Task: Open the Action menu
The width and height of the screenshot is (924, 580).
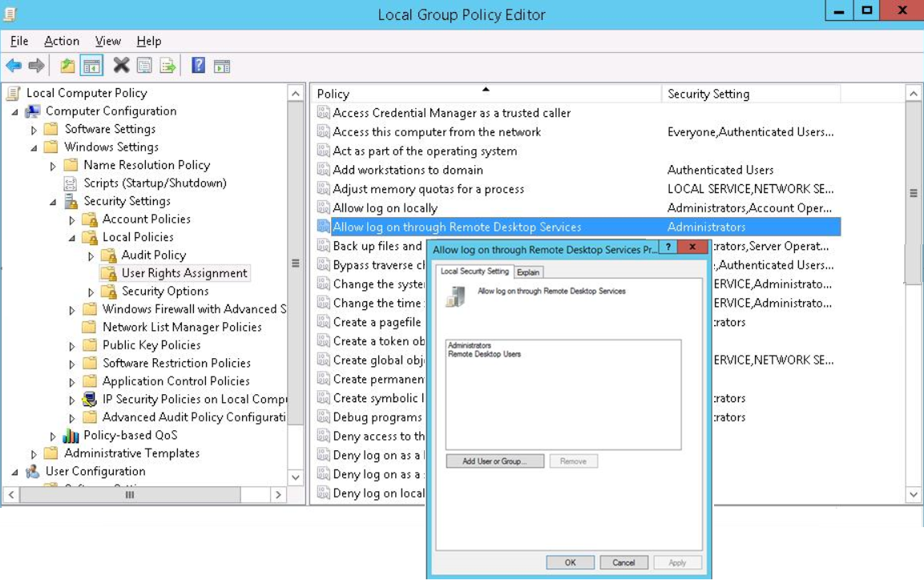Action: click(x=61, y=41)
